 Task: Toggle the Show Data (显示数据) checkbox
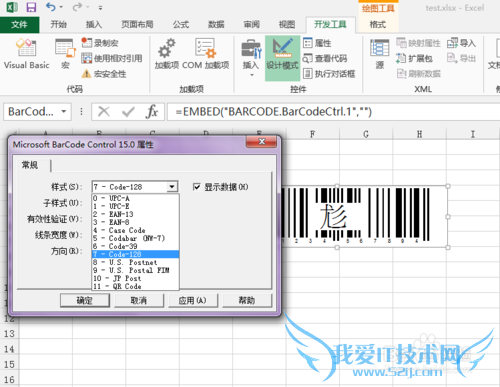pyautogui.click(x=197, y=187)
